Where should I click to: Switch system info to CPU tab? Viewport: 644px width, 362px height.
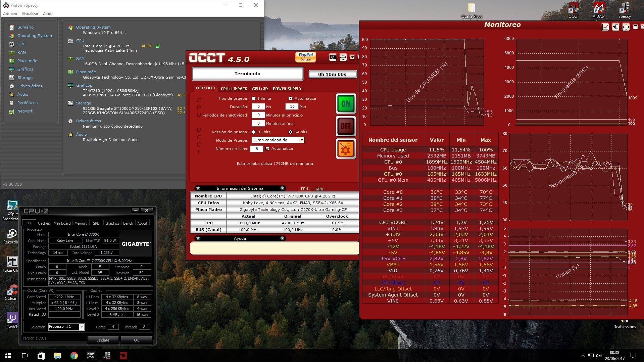point(304,189)
